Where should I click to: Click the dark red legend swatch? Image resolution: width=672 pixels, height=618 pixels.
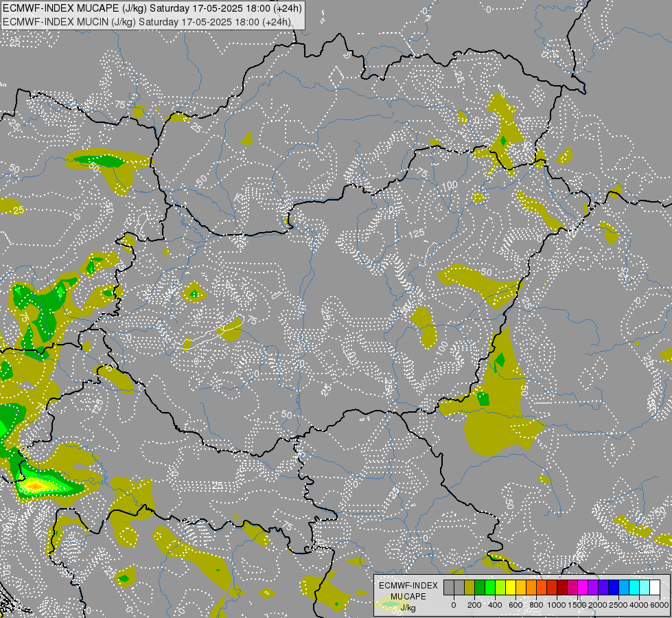pos(562,587)
